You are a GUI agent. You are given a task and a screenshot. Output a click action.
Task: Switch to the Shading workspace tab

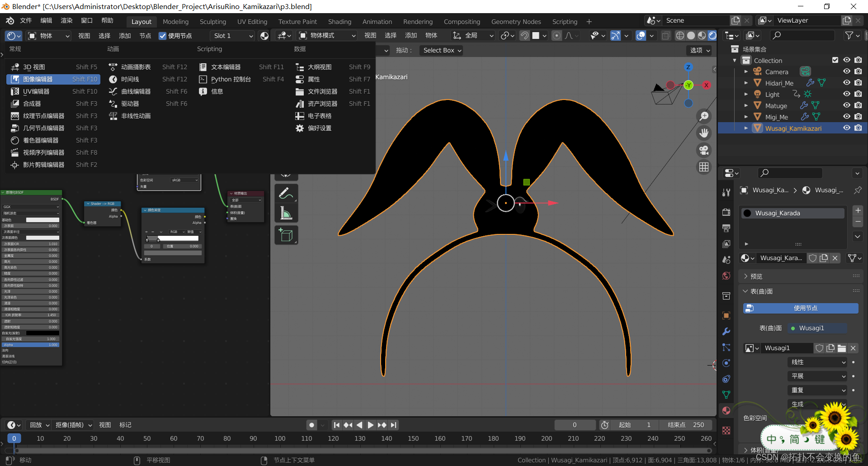[x=340, y=21]
